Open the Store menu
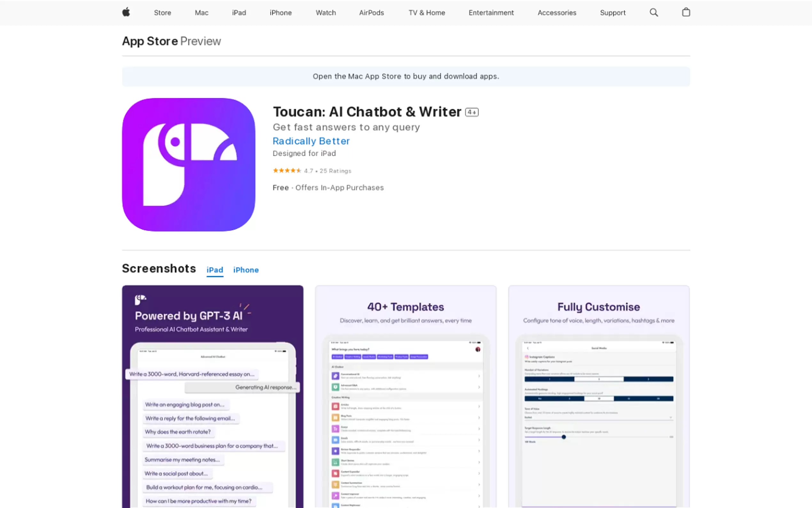Viewport: 812px width, 508px height. pos(162,13)
